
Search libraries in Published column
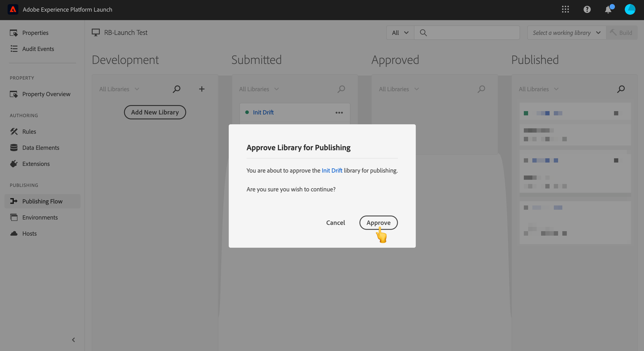pyautogui.click(x=621, y=89)
